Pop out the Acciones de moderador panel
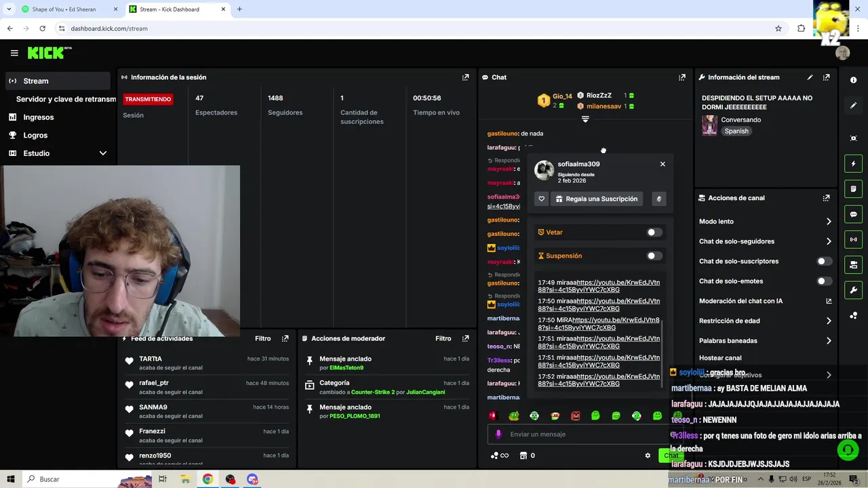The width and height of the screenshot is (868, 488). click(x=465, y=338)
